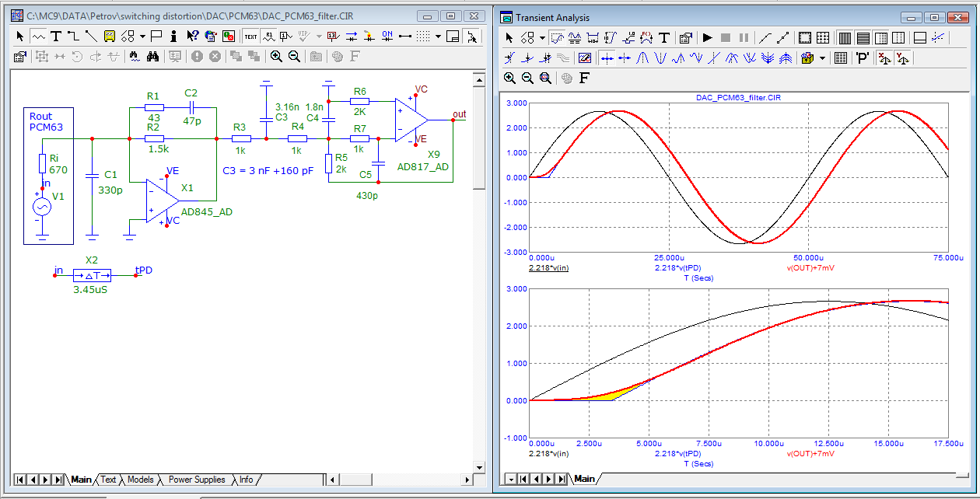Click the black binoculars Find icon
Image resolution: width=980 pixels, height=499 pixels.
click(x=152, y=57)
